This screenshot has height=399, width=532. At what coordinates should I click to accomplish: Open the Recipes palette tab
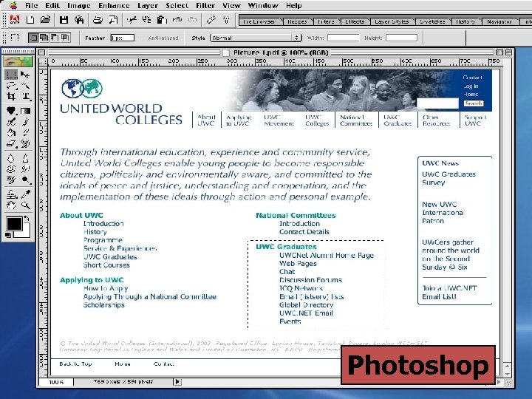point(297,21)
